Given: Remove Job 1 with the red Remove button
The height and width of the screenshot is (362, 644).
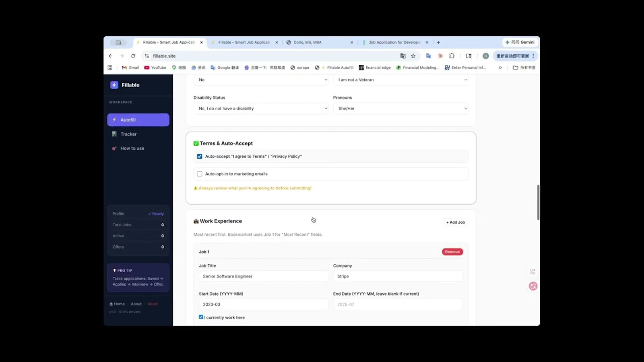Looking at the screenshot, I should coord(452,252).
